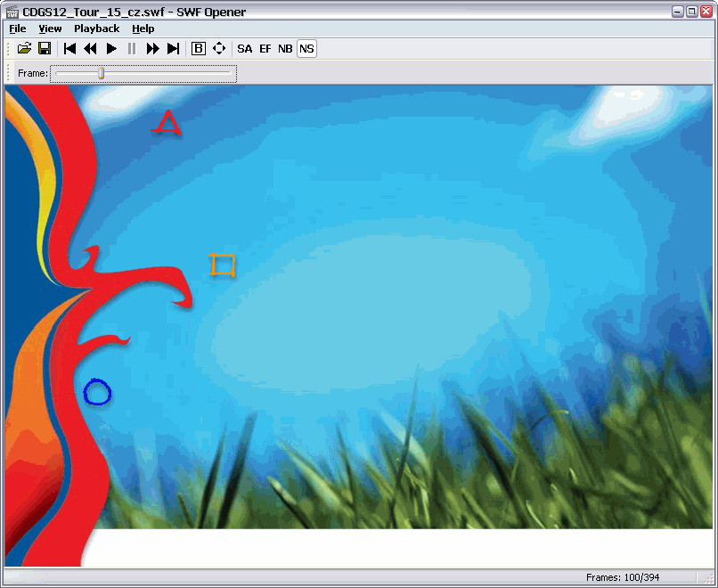
Task: Click the fast forward button
Action: coord(152,48)
